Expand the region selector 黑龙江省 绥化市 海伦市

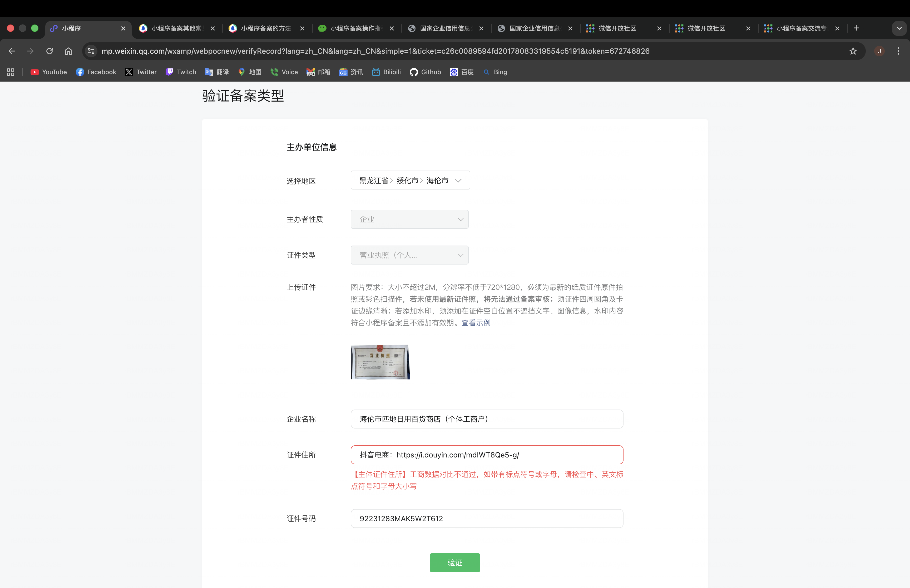tap(410, 180)
